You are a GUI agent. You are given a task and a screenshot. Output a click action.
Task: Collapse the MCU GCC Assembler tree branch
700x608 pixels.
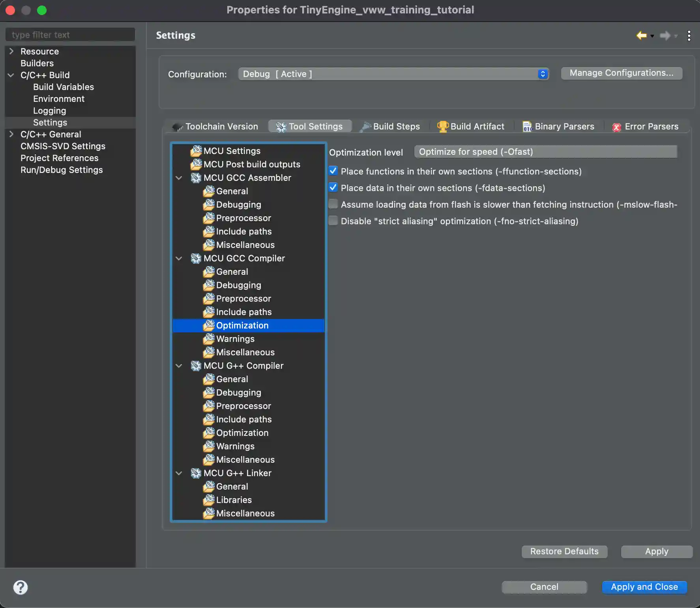coord(179,178)
